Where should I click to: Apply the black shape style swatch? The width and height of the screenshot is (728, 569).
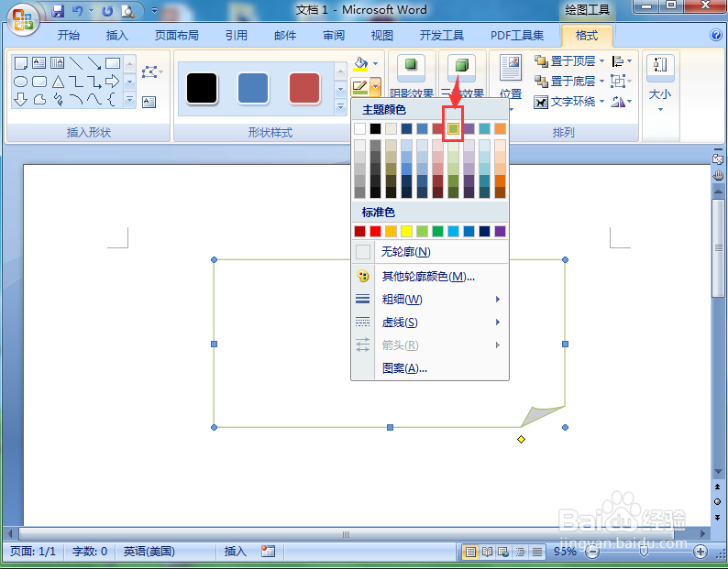point(202,88)
